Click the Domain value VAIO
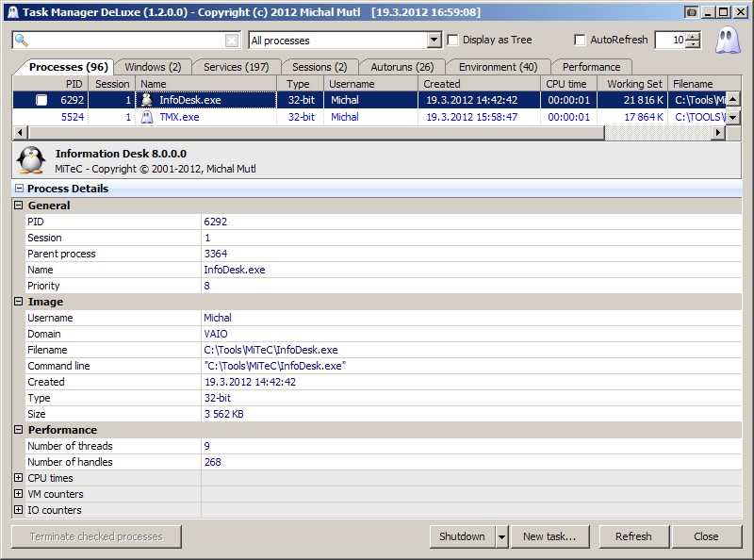Screen dimensions: 754x560 (216, 334)
